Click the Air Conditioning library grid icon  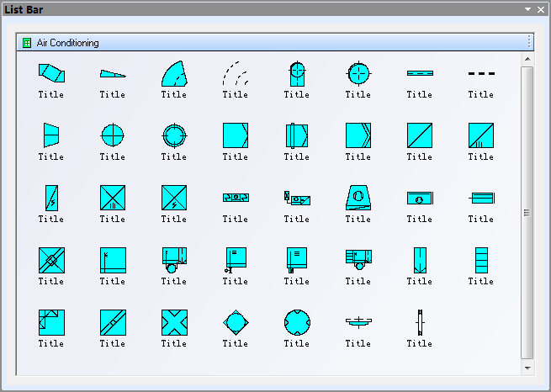[x=27, y=43]
